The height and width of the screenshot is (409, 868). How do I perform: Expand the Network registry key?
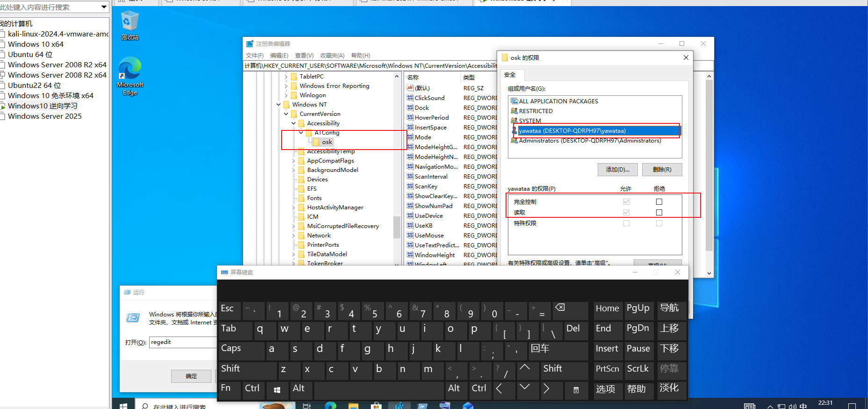pyautogui.click(x=294, y=236)
